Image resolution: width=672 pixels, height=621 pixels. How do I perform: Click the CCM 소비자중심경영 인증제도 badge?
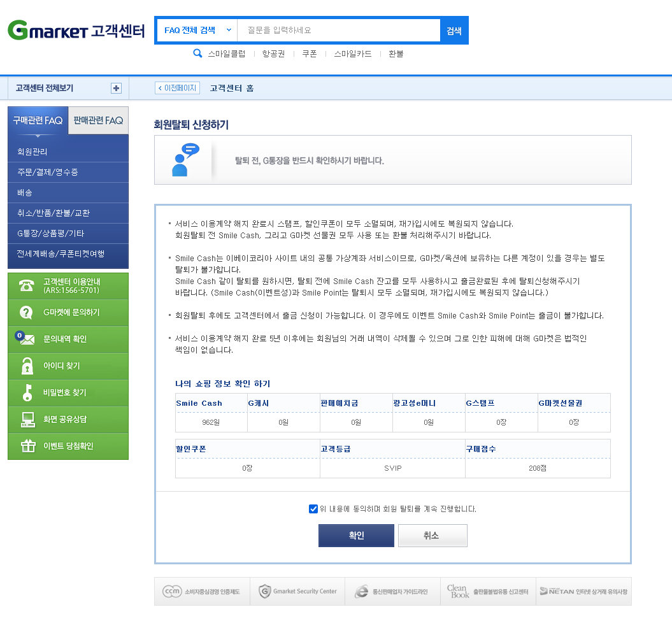click(x=201, y=592)
